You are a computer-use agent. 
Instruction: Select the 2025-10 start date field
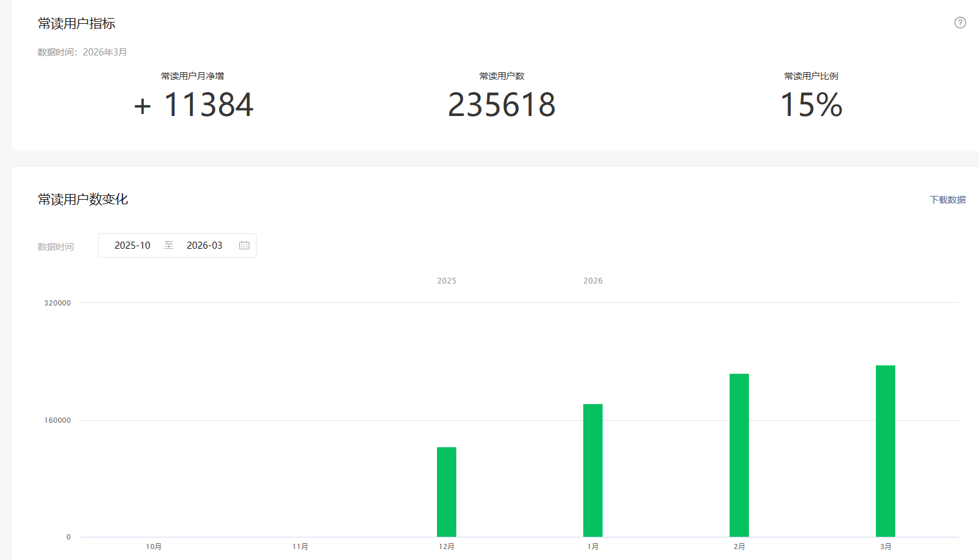(x=132, y=246)
